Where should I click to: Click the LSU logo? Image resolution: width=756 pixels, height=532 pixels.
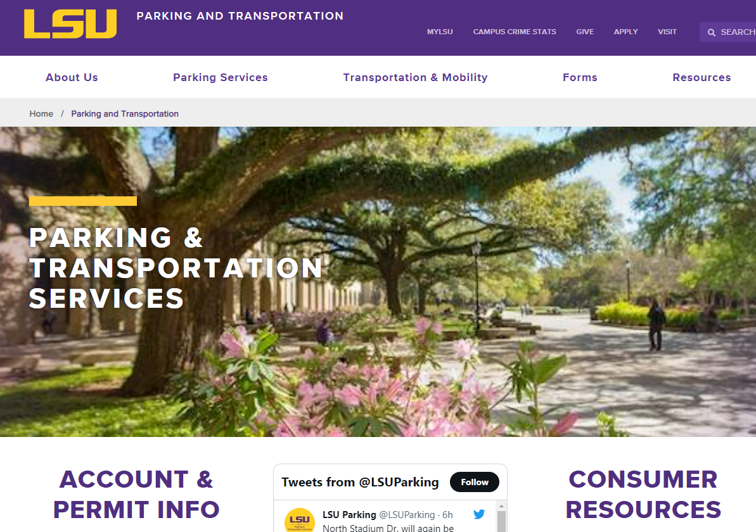tap(70, 23)
